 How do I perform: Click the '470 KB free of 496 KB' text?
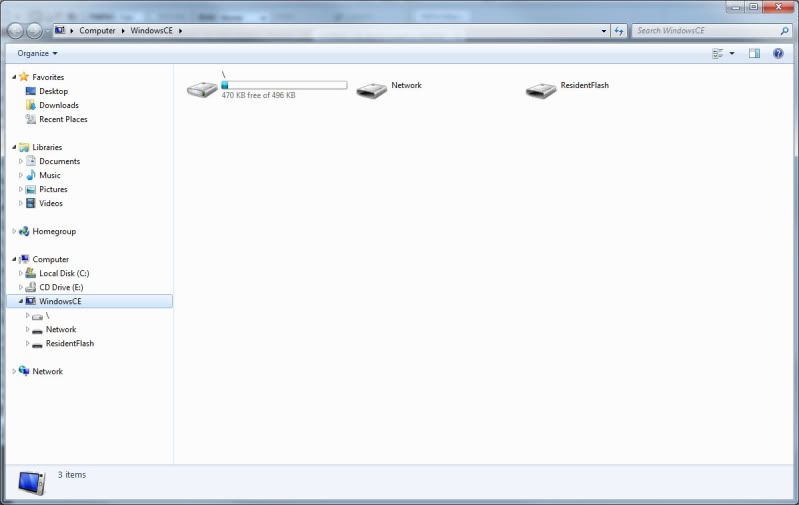coord(258,95)
